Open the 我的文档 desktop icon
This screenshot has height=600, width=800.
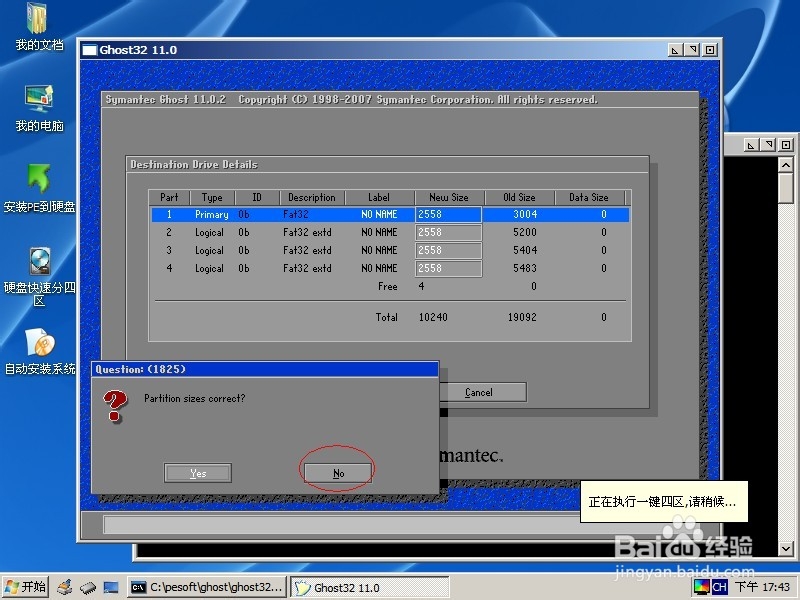(39, 27)
